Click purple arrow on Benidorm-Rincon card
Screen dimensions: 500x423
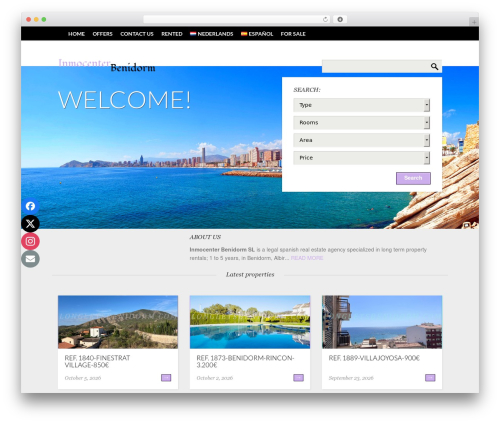tap(298, 378)
